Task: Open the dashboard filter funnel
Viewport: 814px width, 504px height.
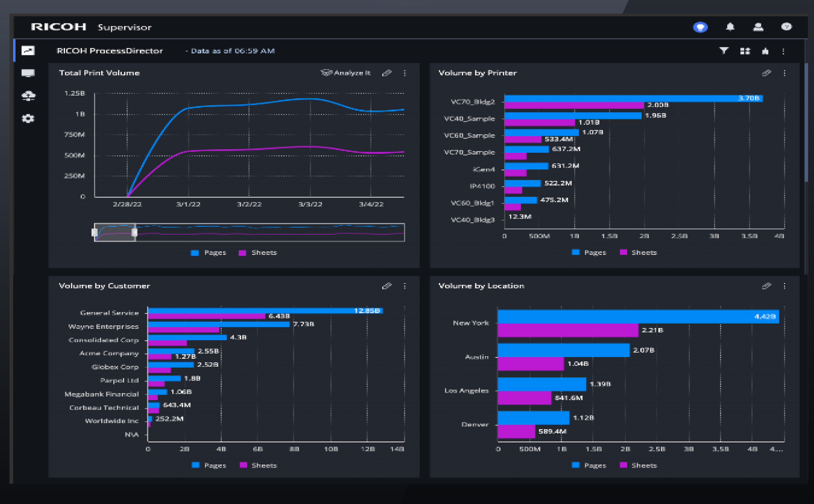Action: [724, 51]
